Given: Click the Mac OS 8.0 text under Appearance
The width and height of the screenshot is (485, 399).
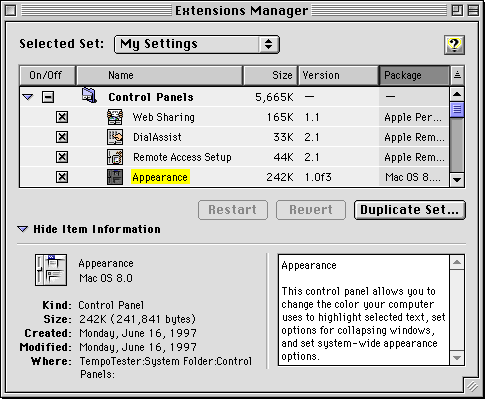Looking at the screenshot, I should point(106,278).
